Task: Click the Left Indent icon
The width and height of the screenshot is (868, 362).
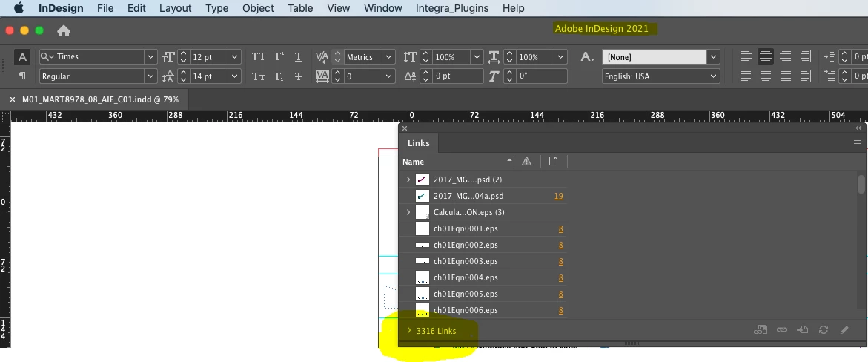Action: [x=829, y=56]
